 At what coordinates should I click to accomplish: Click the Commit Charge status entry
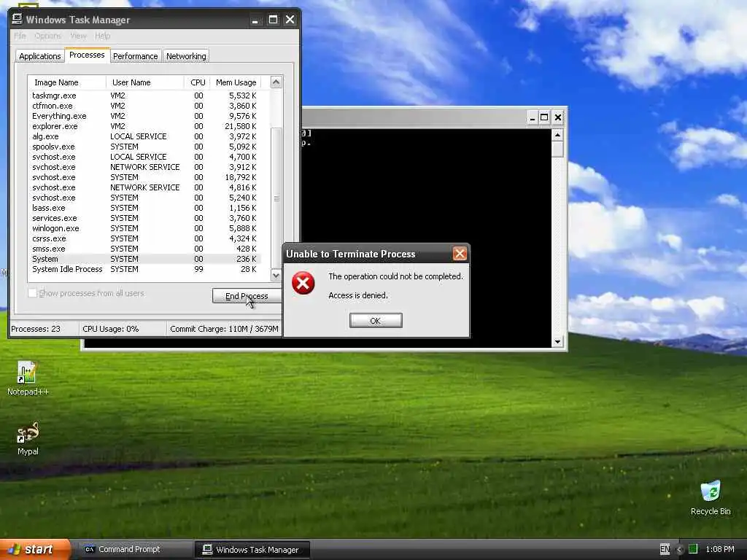tap(224, 329)
